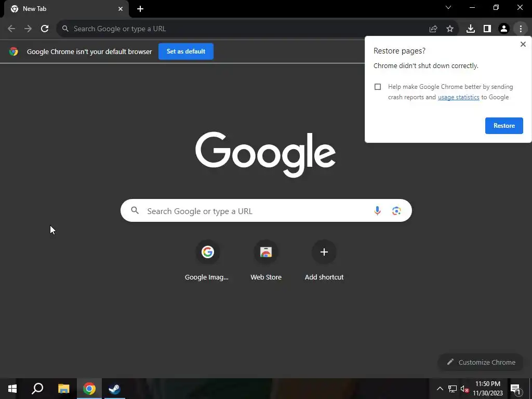532x399 pixels.
Task: Bookmark this tab with the star icon
Action: tap(450, 29)
